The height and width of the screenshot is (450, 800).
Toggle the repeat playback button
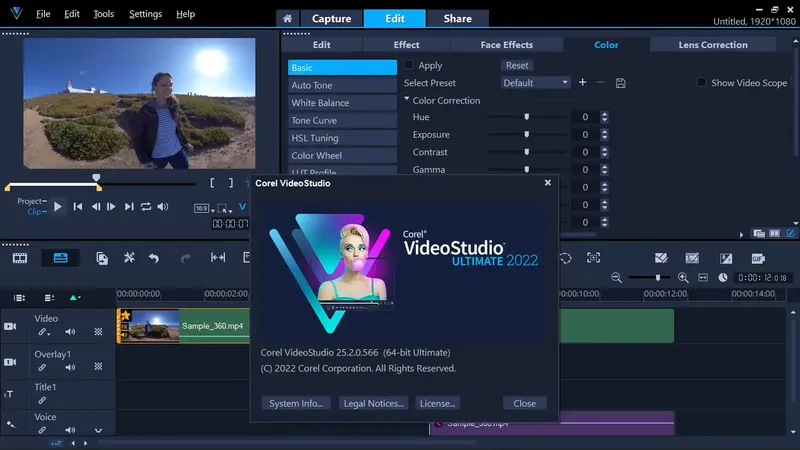146,207
